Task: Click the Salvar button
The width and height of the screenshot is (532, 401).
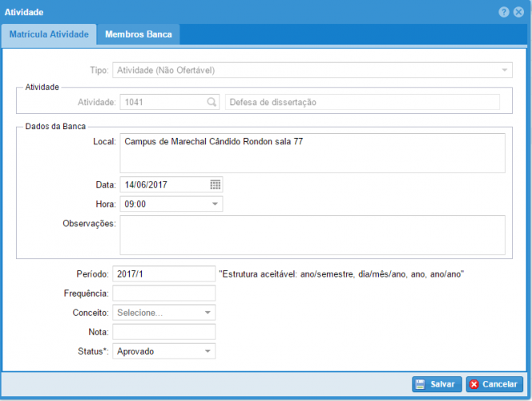Action: pos(436,384)
